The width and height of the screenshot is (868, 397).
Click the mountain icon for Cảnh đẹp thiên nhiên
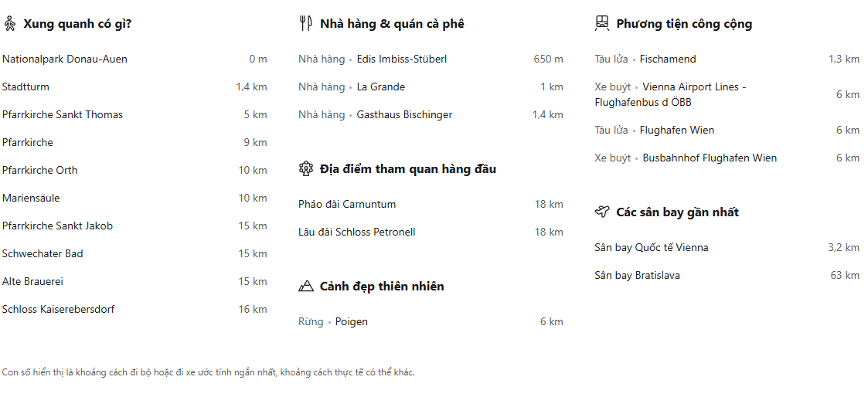click(x=305, y=287)
